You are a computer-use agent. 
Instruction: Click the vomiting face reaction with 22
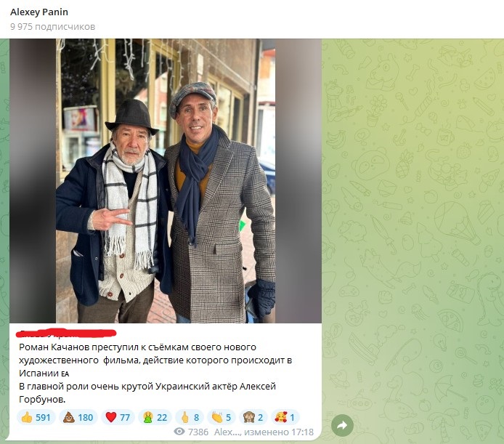pyautogui.click(x=155, y=417)
